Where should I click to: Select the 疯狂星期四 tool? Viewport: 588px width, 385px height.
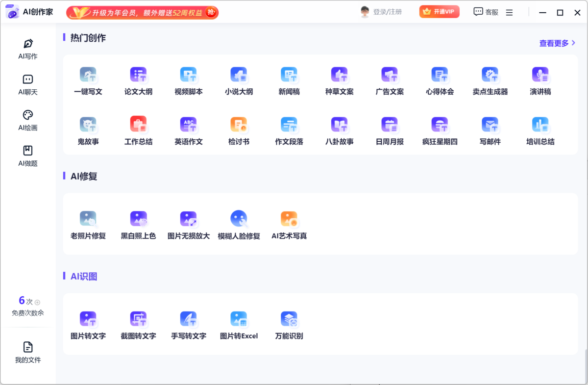tap(440, 129)
